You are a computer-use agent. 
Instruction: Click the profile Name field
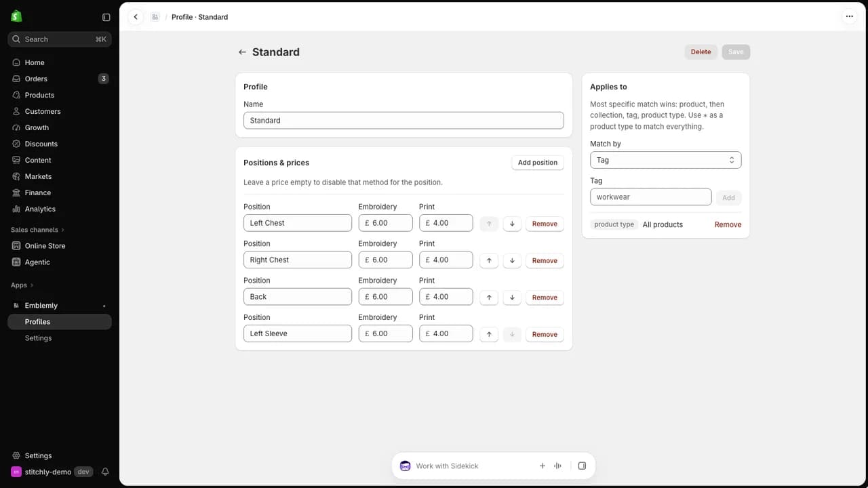pyautogui.click(x=403, y=121)
